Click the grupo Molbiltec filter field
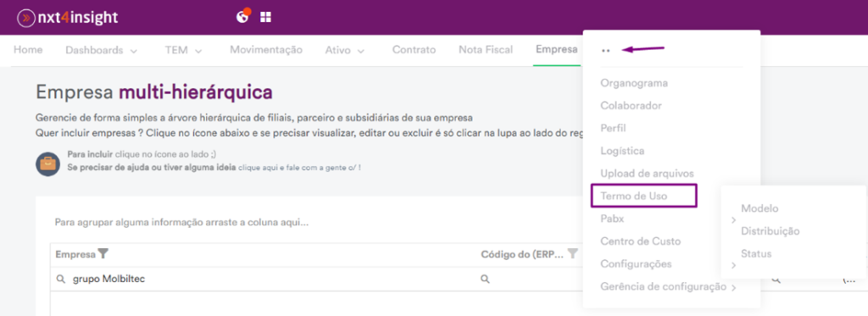The image size is (868, 316). coord(264,280)
